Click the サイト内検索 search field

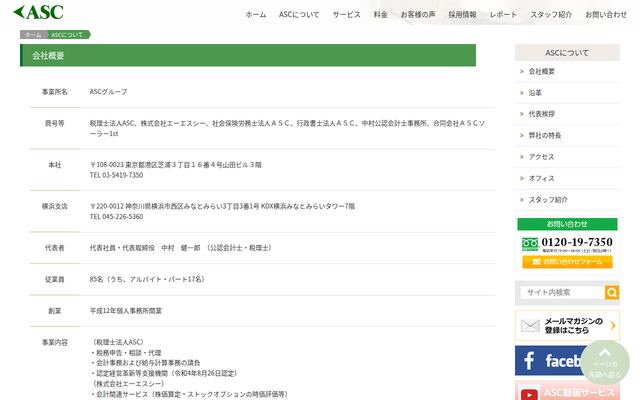(562, 292)
